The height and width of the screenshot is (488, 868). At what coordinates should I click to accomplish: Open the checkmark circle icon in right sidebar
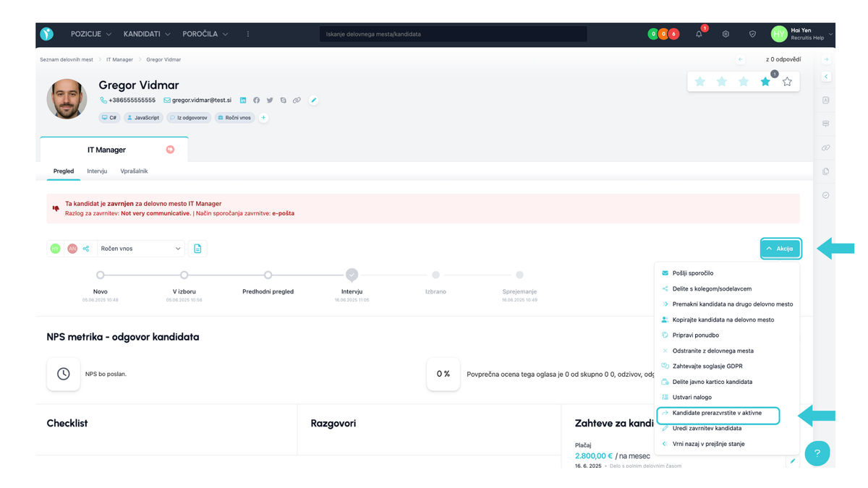point(826,195)
